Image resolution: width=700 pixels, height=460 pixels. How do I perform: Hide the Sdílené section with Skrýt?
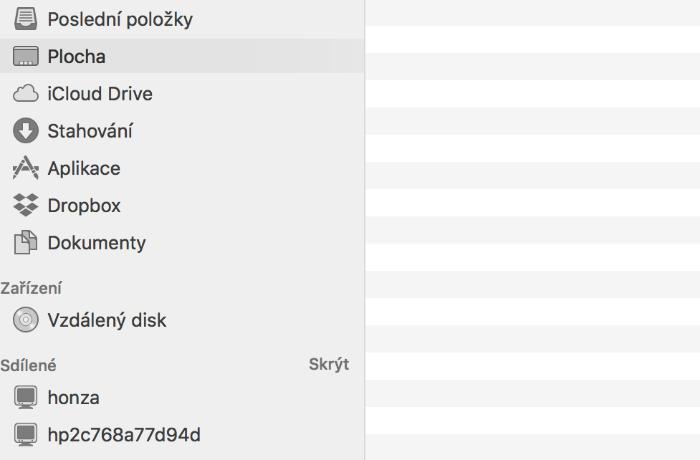click(329, 364)
